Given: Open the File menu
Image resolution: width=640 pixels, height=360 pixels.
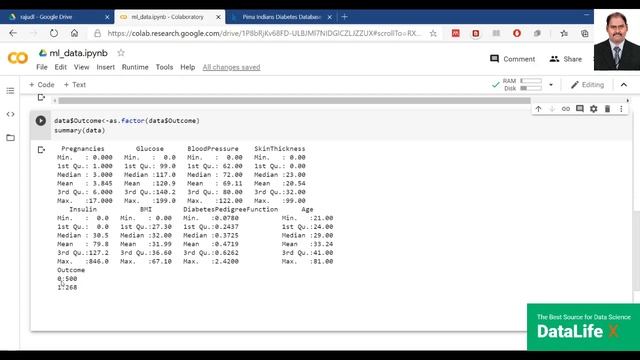Looking at the screenshot, I should 42,67.
